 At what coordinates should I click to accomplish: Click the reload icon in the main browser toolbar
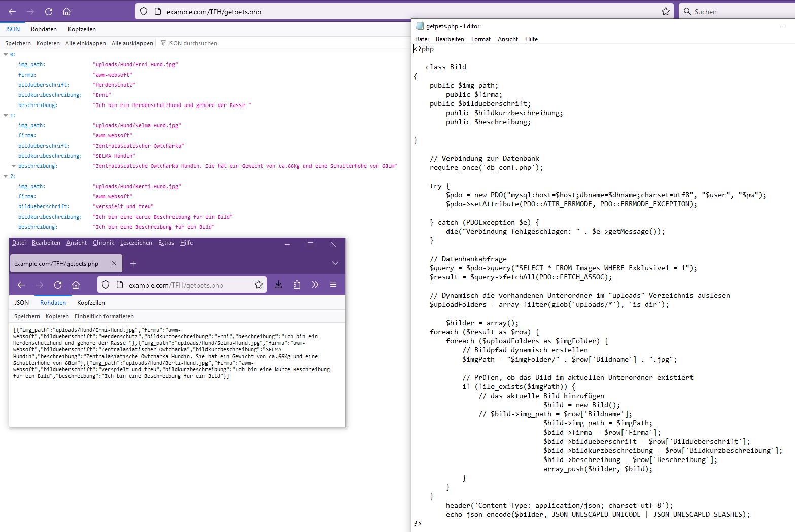49,11
